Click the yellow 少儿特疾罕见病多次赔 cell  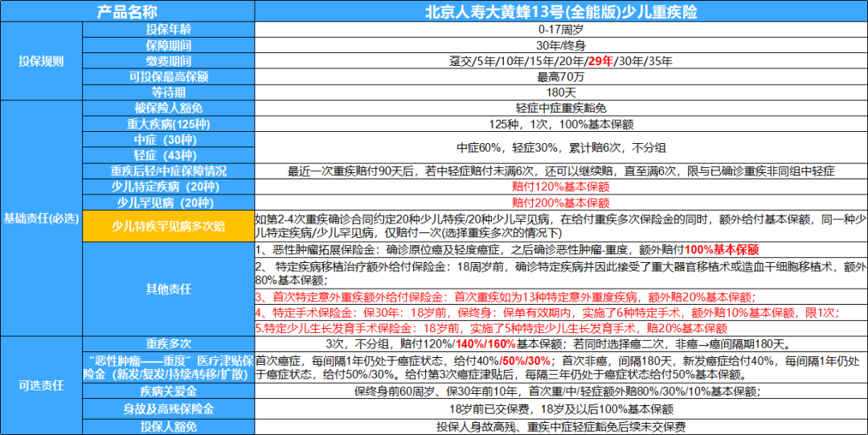pyautogui.click(x=168, y=226)
